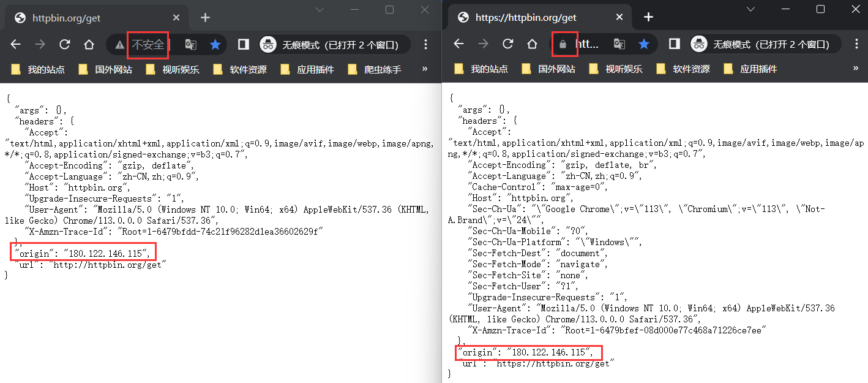
Task: Open a new tab in the right window
Action: click(648, 17)
